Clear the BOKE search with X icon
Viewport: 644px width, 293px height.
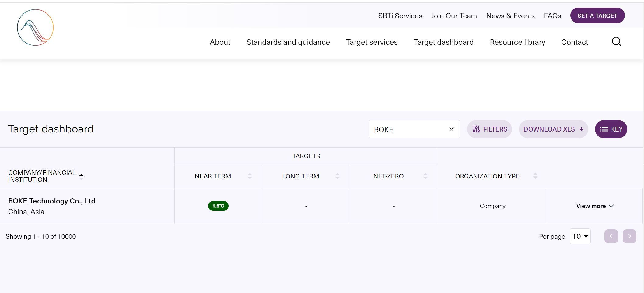coord(451,129)
